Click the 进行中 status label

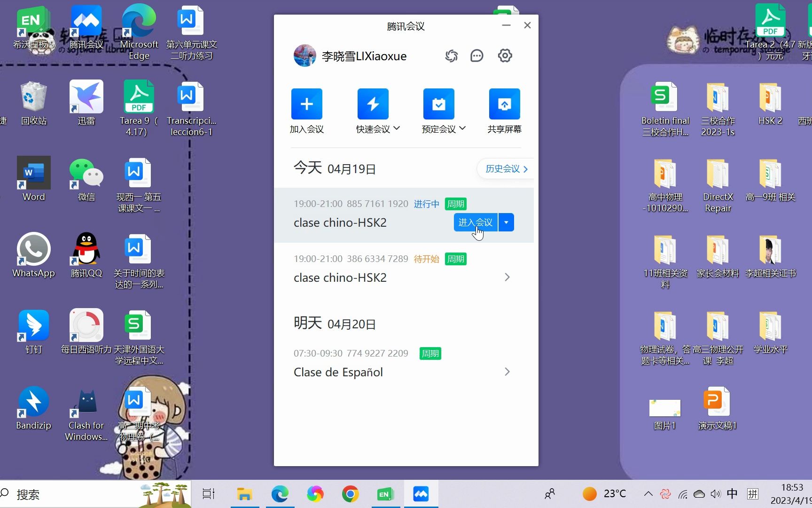pos(426,204)
